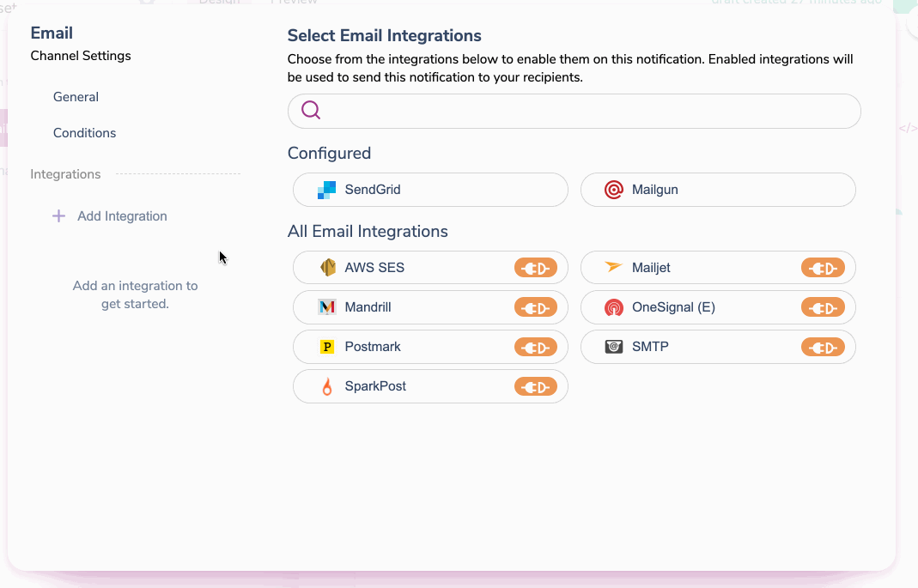
Task: Click the Mailjet plug connect icon
Action: pyautogui.click(x=823, y=268)
